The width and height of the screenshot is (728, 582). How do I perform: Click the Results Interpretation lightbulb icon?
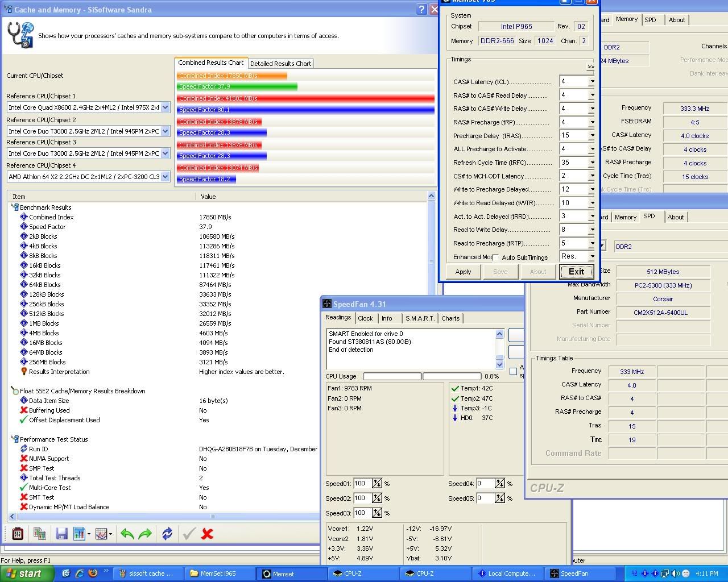(24, 371)
